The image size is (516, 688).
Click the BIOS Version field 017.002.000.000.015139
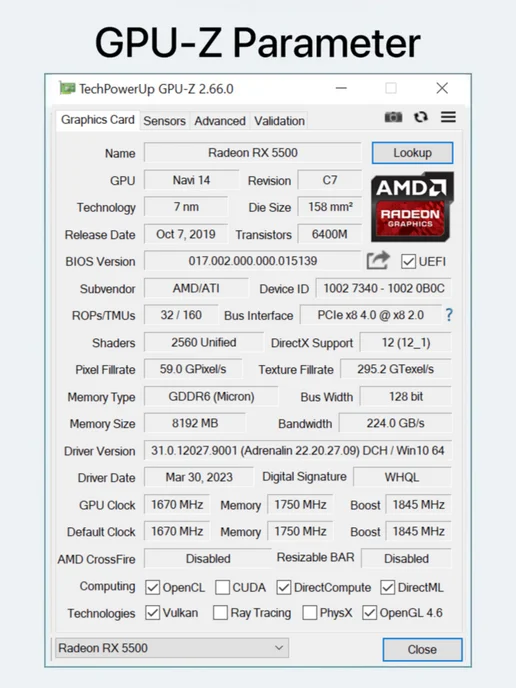(x=253, y=261)
